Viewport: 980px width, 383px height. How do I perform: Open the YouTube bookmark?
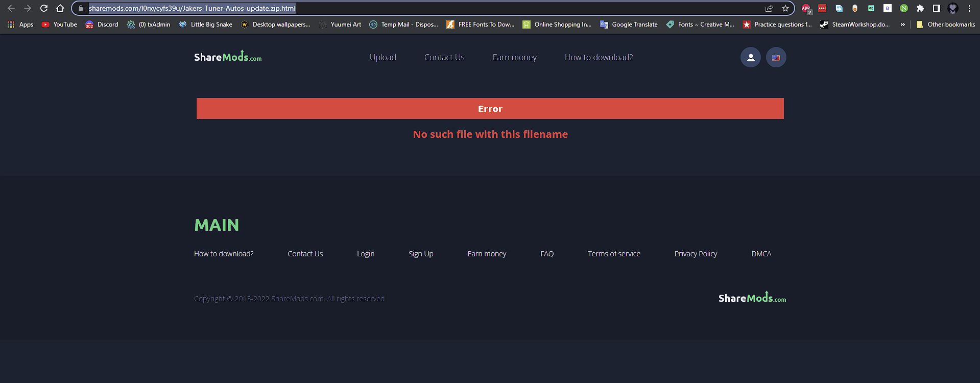point(59,25)
